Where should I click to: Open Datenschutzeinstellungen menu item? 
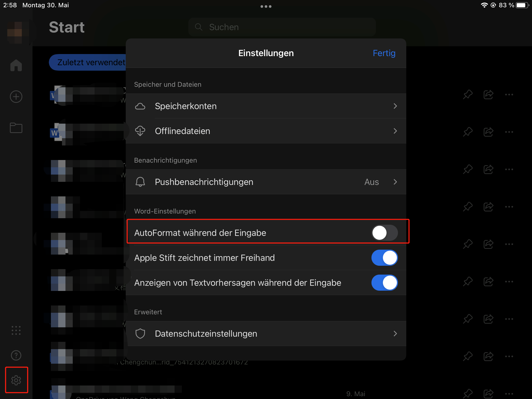pos(266,334)
